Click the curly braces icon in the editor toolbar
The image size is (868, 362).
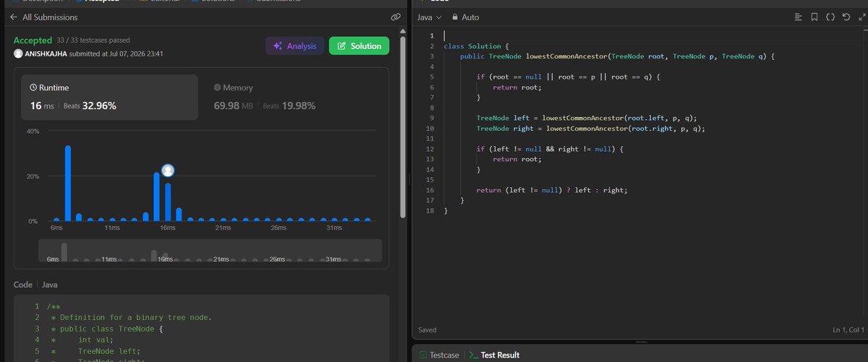(830, 17)
